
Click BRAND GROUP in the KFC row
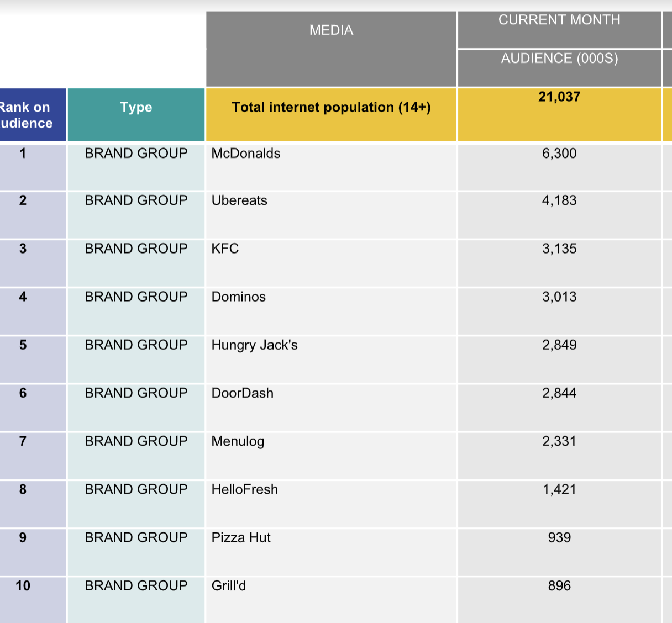click(x=136, y=249)
